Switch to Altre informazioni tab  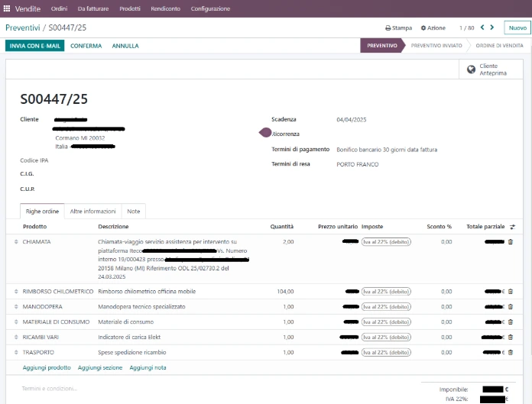pos(93,211)
